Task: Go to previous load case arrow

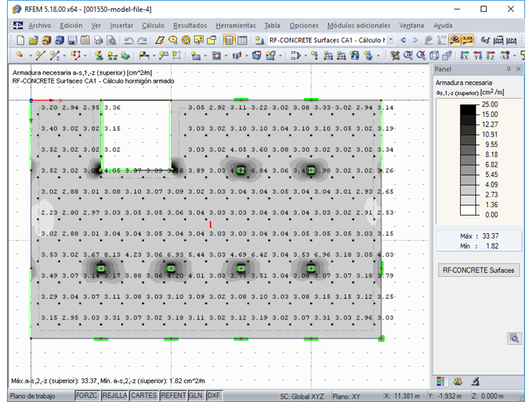Action: point(403,41)
